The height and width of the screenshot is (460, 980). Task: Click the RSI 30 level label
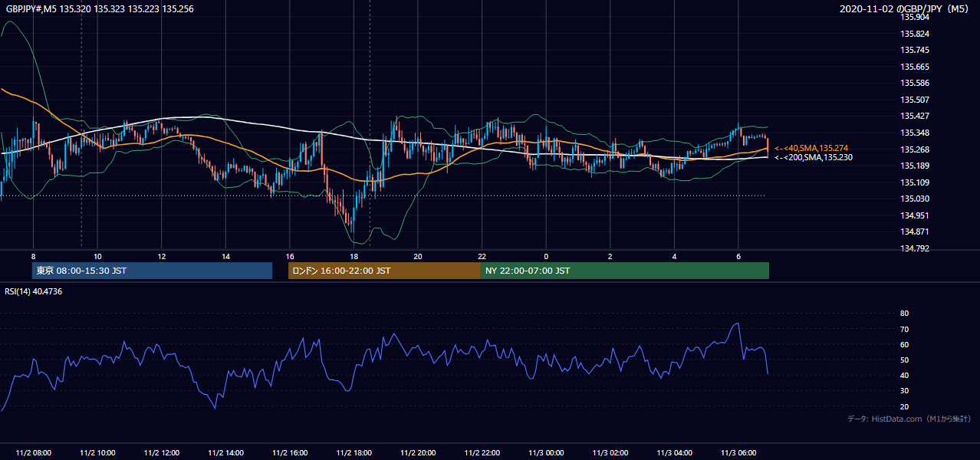[904, 391]
